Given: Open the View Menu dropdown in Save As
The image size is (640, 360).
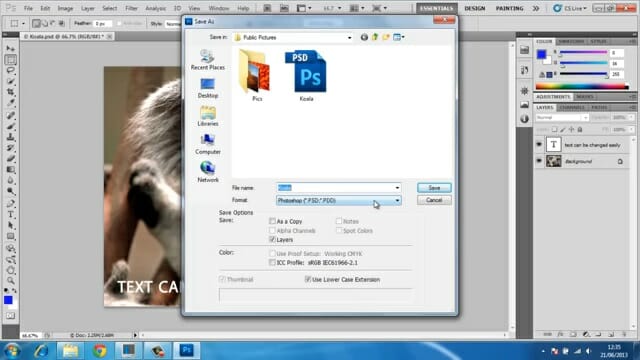Looking at the screenshot, I should pos(399,37).
